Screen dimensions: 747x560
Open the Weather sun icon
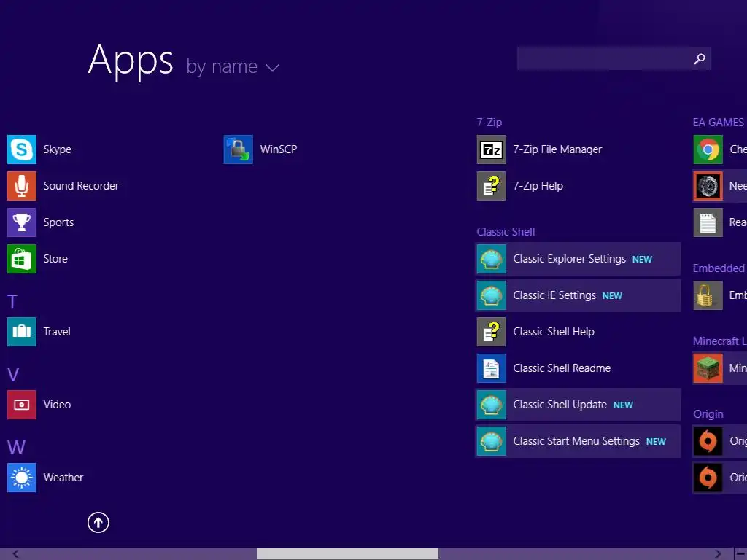pos(21,478)
